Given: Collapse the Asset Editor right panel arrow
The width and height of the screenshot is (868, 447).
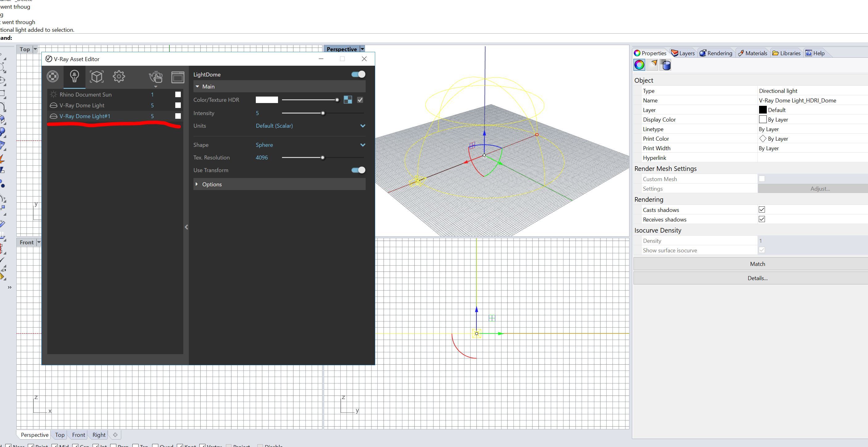Looking at the screenshot, I should click(186, 227).
